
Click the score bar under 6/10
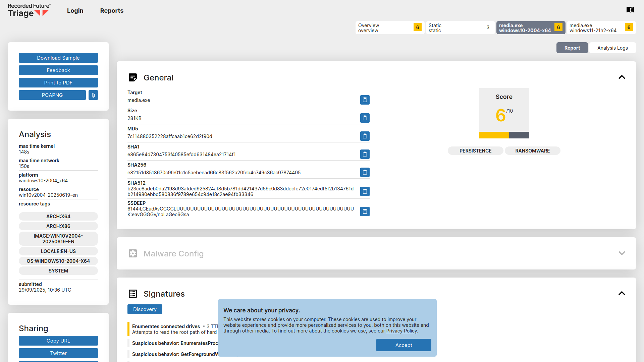coord(504,135)
